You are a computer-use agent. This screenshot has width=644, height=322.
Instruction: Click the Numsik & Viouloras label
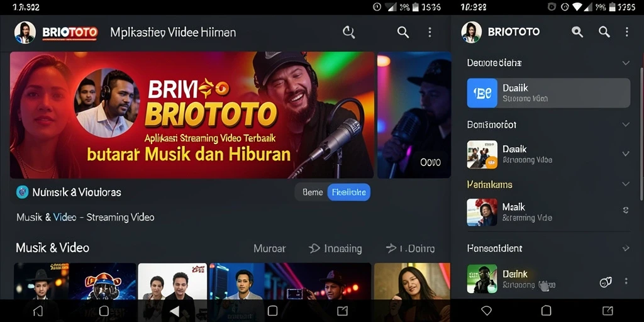pyautogui.click(x=77, y=192)
